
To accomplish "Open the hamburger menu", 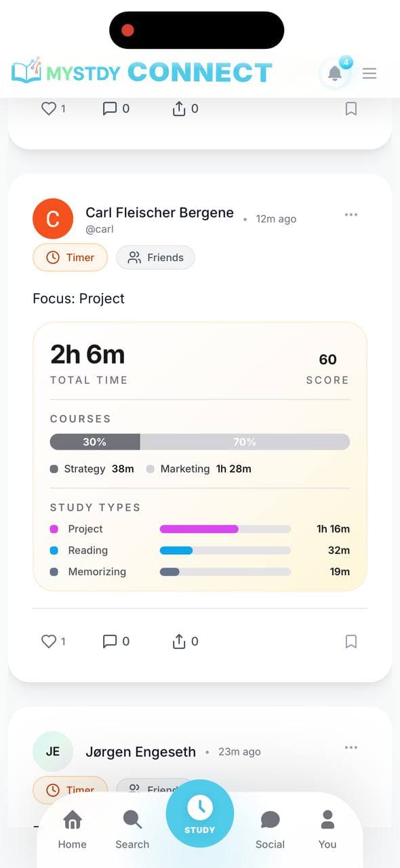I will (x=369, y=73).
